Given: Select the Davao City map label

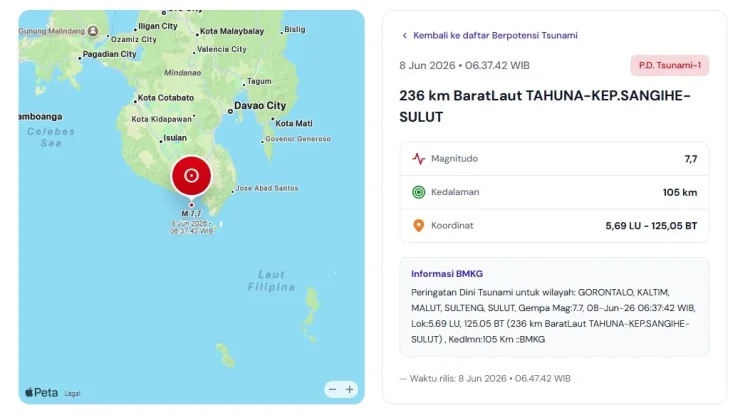Looking at the screenshot, I should coord(260,106).
